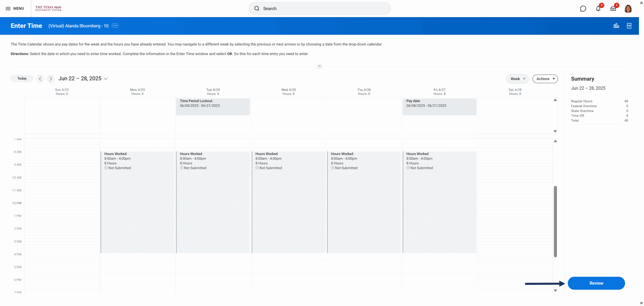Open the user profile avatar
Viewport: 644px width, 306px height.
pos(628,9)
